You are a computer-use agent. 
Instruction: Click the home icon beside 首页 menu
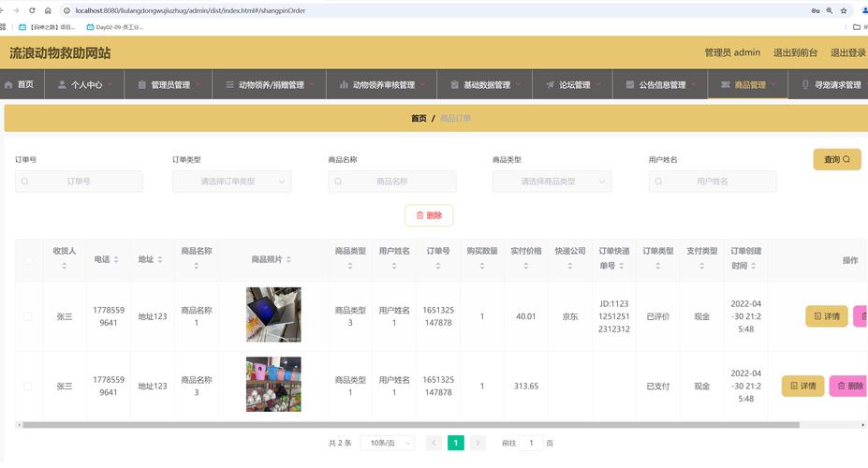pos(8,84)
